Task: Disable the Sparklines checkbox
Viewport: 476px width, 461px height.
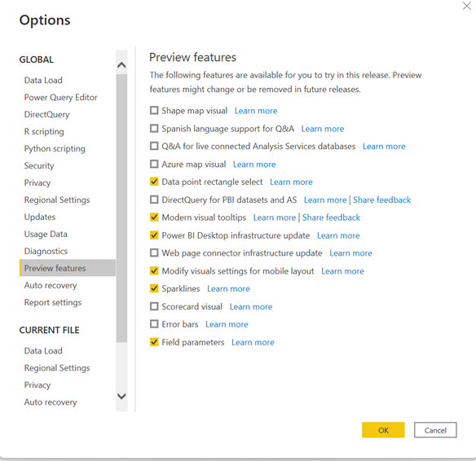Action: [154, 288]
